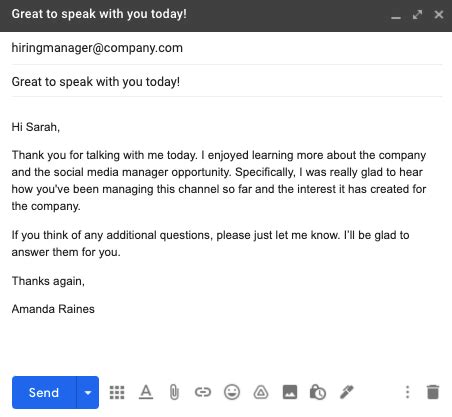
Task: Discard draft with the trash icon
Action: 433,392
